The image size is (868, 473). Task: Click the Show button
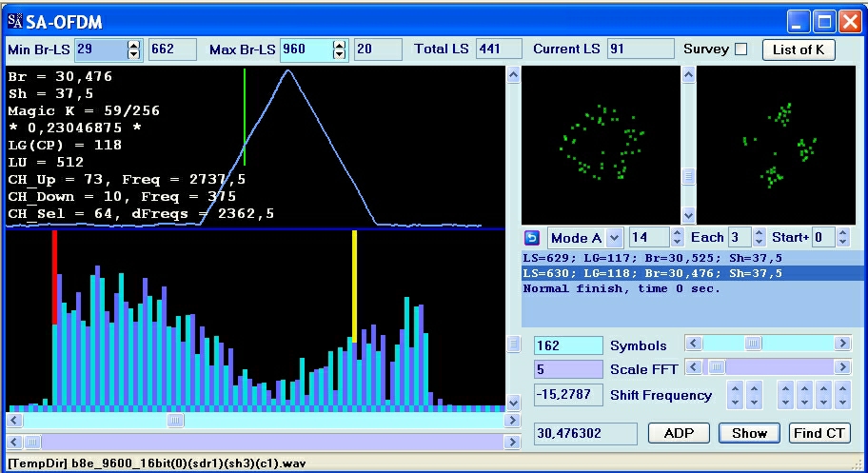point(749,433)
